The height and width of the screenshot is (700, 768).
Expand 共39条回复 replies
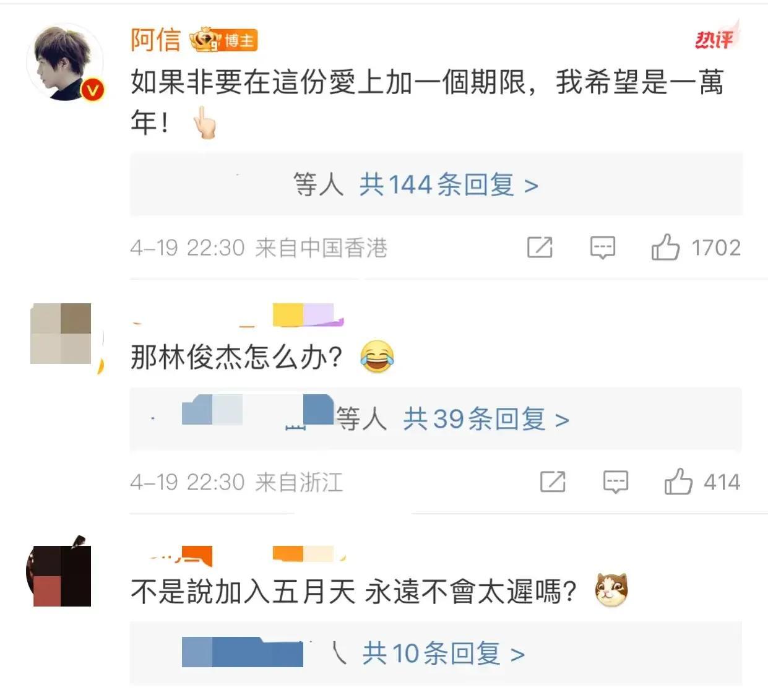coord(486,419)
